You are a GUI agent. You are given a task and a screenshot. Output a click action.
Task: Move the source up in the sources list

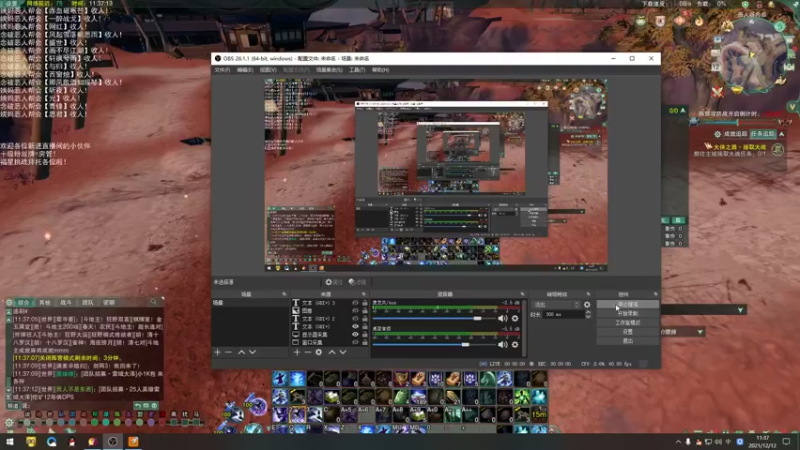pos(332,352)
